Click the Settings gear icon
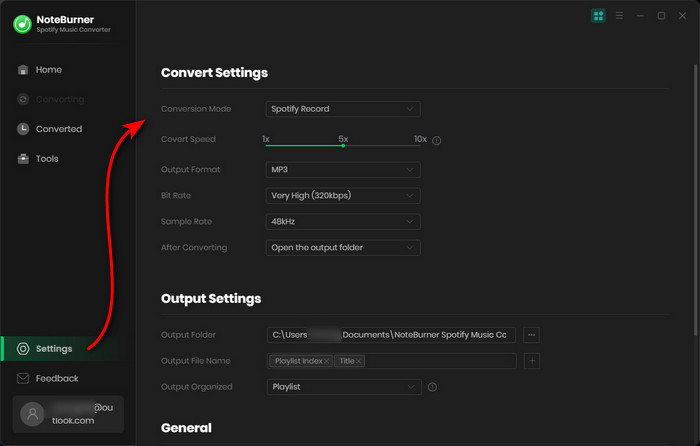Image resolution: width=700 pixels, height=446 pixels. 23,349
